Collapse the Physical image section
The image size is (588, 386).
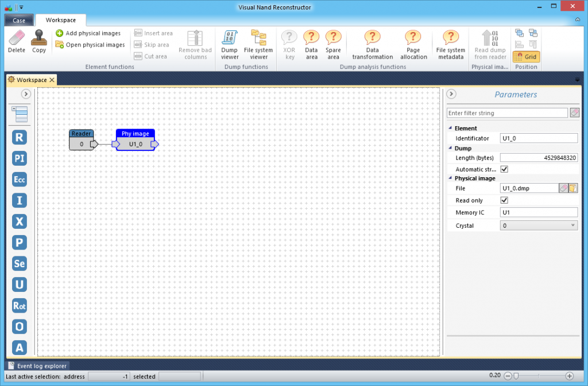coord(450,178)
